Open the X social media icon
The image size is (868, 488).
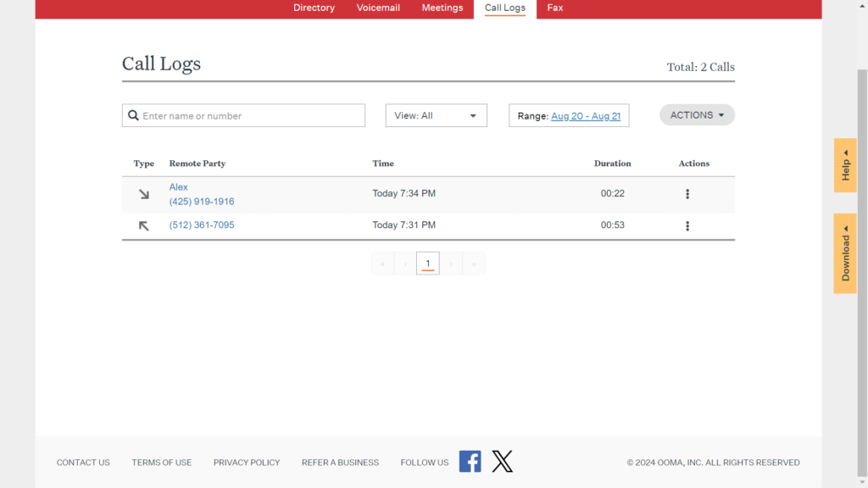[503, 462]
